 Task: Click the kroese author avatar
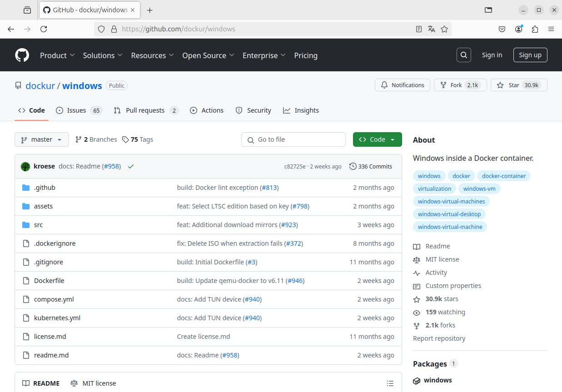click(x=25, y=166)
